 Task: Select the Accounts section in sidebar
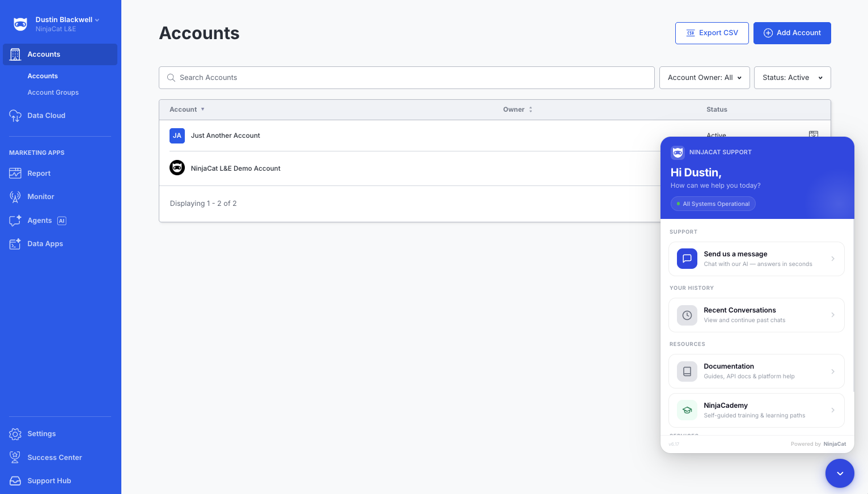click(x=60, y=54)
